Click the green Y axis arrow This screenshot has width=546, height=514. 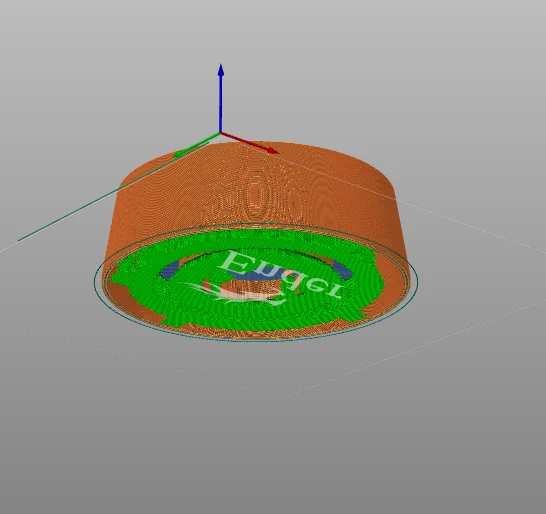pyautogui.click(x=197, y=145)
